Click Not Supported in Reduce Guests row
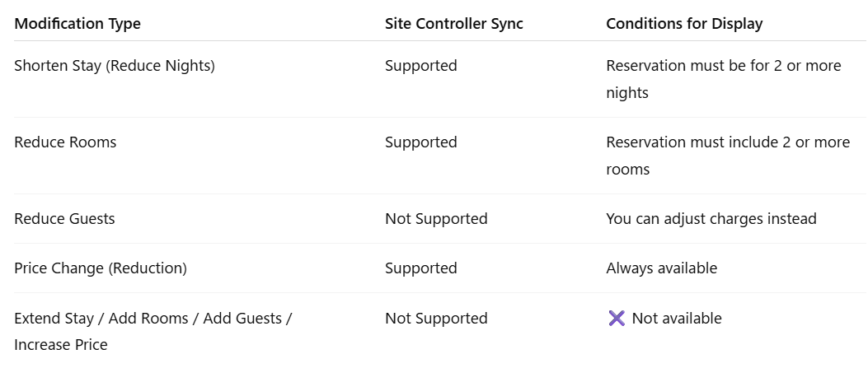Viewport: 868px width, 368px height. coord(436,219)
